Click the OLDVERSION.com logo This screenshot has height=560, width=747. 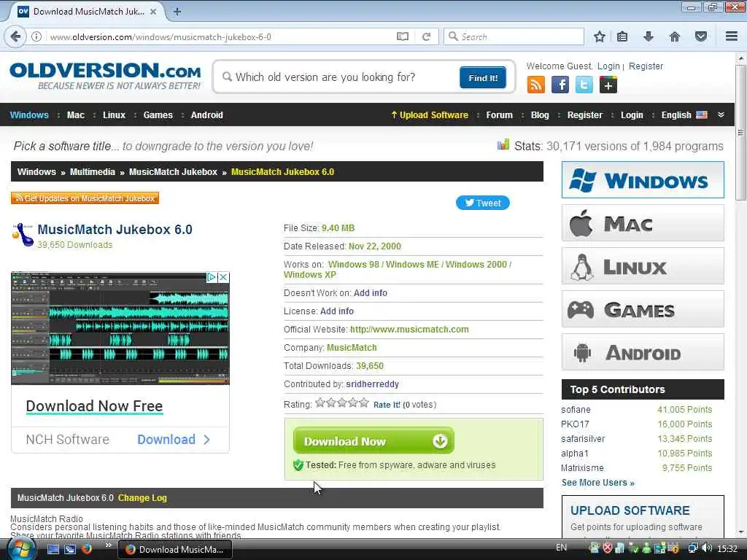(x=105, y=75)
